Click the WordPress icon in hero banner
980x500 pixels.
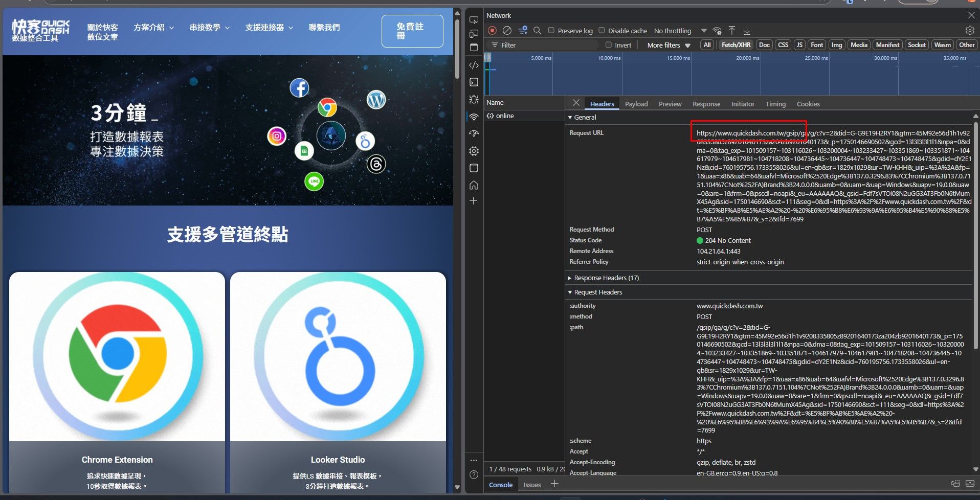(x=376, y=99)
